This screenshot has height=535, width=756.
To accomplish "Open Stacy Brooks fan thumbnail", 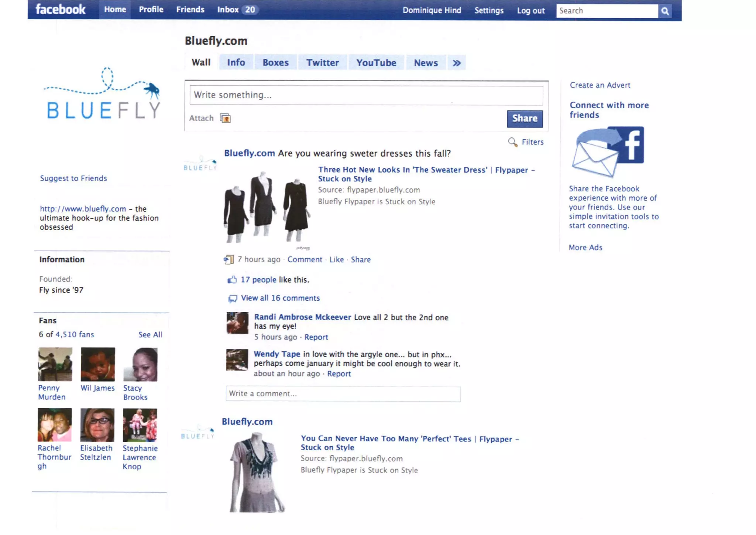I will tap(140, 364).
